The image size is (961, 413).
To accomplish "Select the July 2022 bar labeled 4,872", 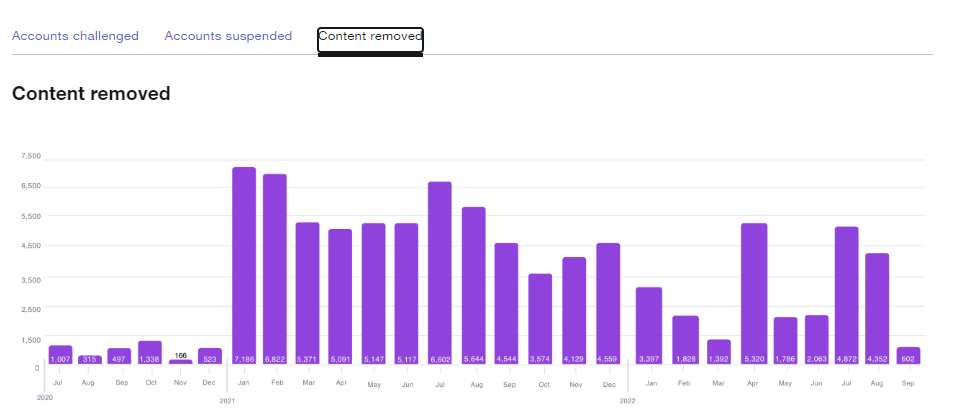I will click(847, 295).
